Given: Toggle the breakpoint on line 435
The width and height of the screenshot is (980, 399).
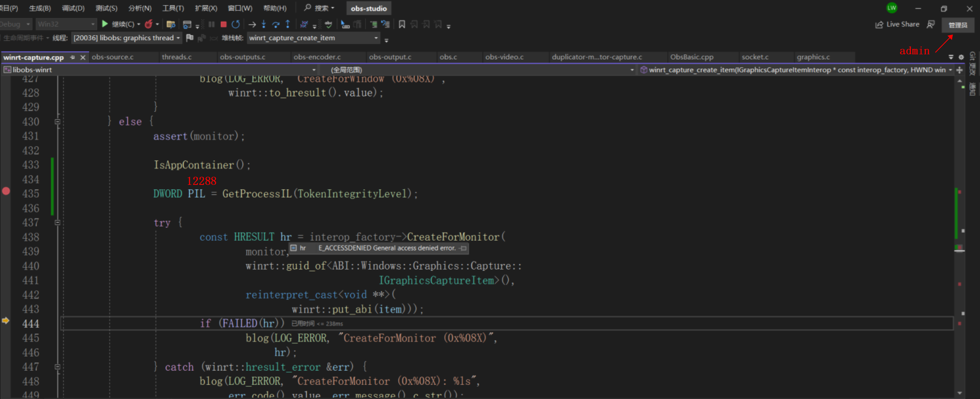Looking at the screenshot, I should (6, 191).
